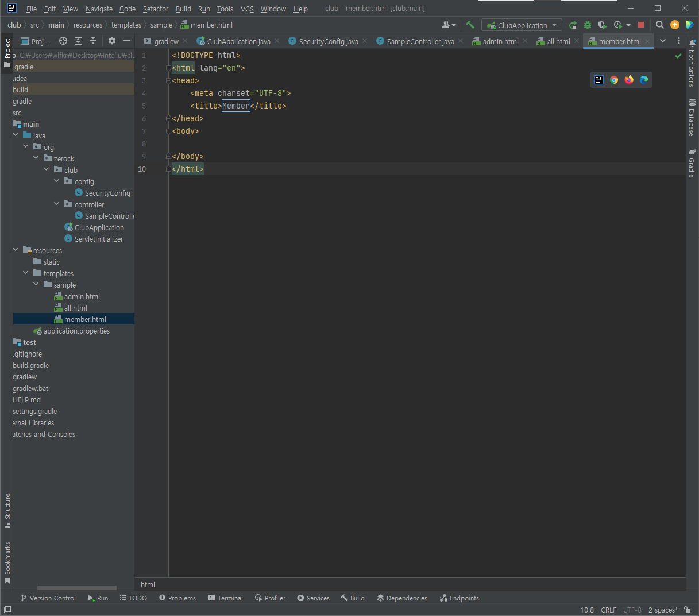Close the admin.html editor tab
The image size is (699, 616).
[525, 41]
